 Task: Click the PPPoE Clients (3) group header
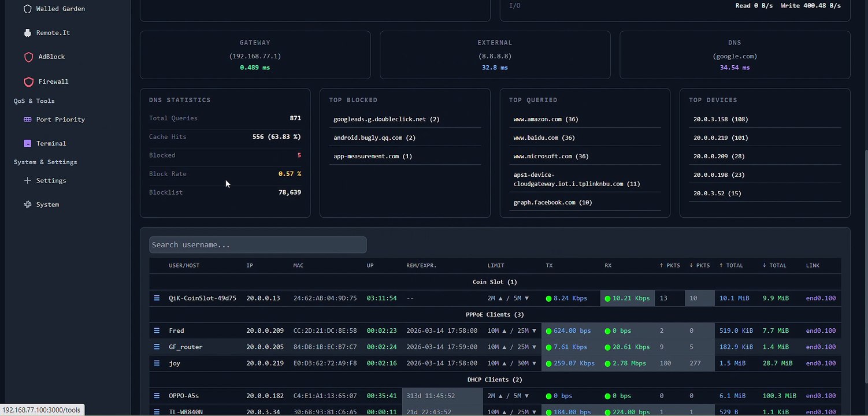pyautogui.click(x=495, y=314)
